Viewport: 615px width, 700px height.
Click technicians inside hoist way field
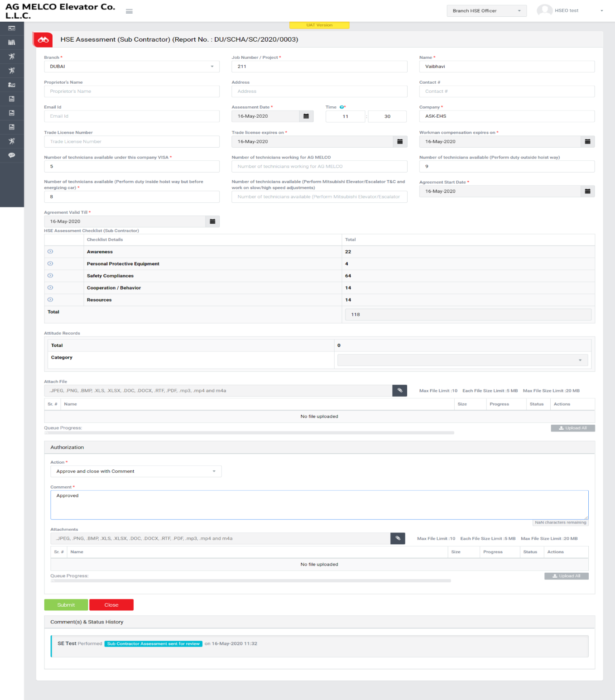[132, 197]
